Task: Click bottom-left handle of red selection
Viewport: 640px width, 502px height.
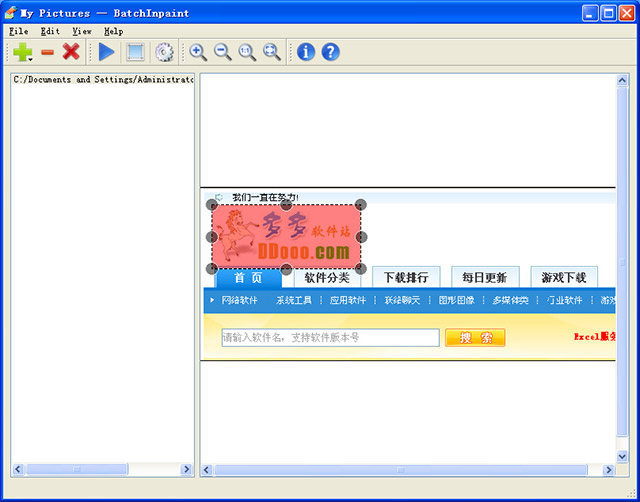Action: 211,269
